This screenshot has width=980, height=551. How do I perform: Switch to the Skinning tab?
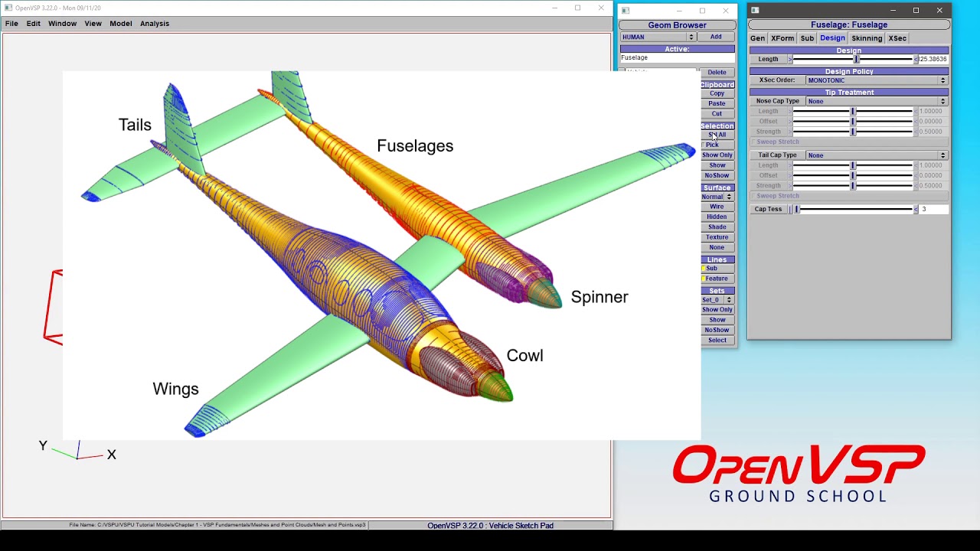[867, 38]
